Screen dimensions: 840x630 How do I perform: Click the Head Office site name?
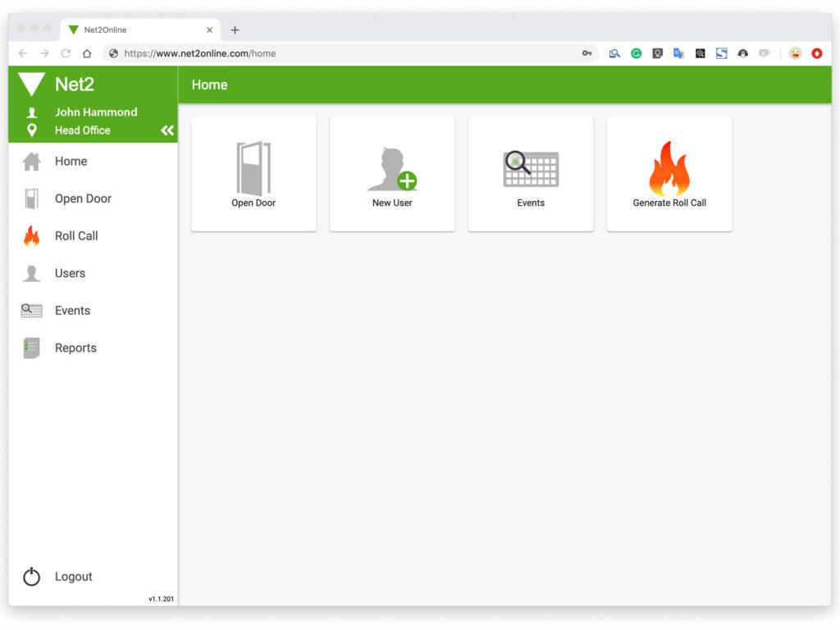[83, 130]
